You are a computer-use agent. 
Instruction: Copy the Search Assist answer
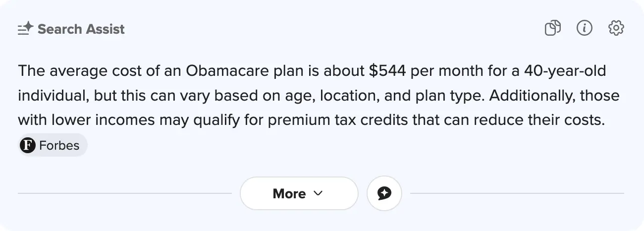(x=552, y=28)
